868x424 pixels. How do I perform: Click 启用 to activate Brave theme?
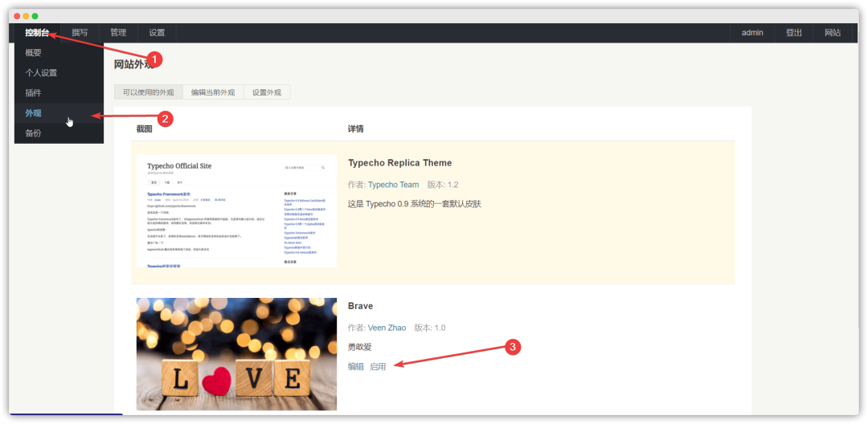pos(378,366)
